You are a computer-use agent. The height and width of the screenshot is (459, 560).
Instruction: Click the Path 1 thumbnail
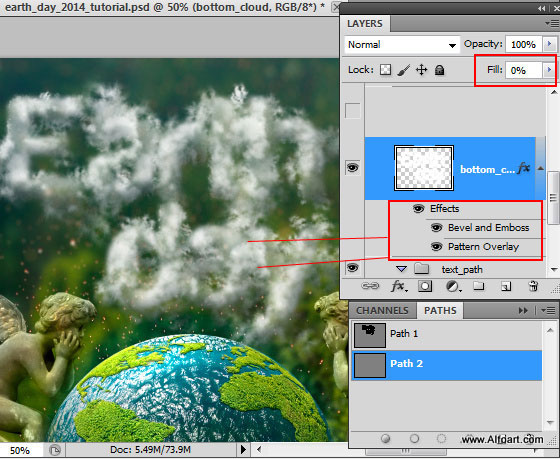370,335
